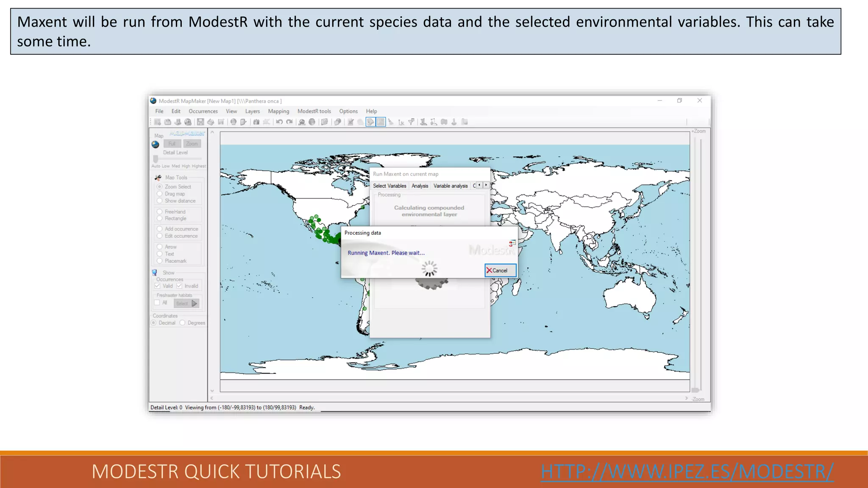Click the Save floppy disk toolbar icon

point(200,122)
